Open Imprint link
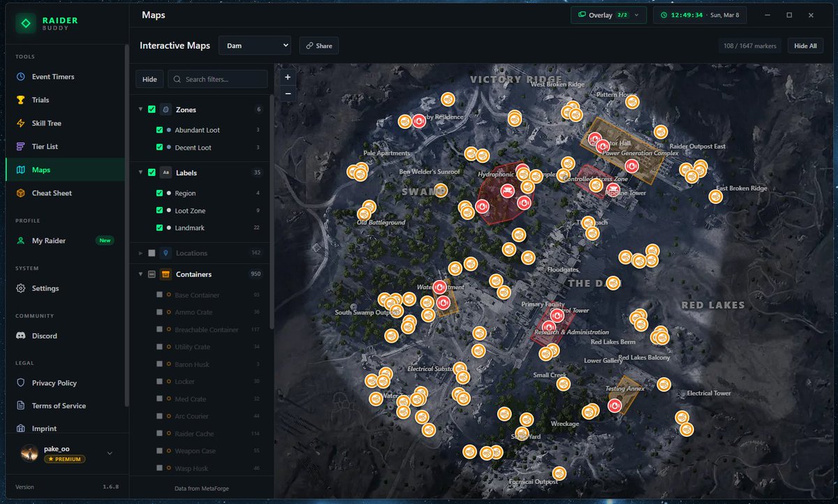Viewport: 838px width, 504px height. pos(44,429)
